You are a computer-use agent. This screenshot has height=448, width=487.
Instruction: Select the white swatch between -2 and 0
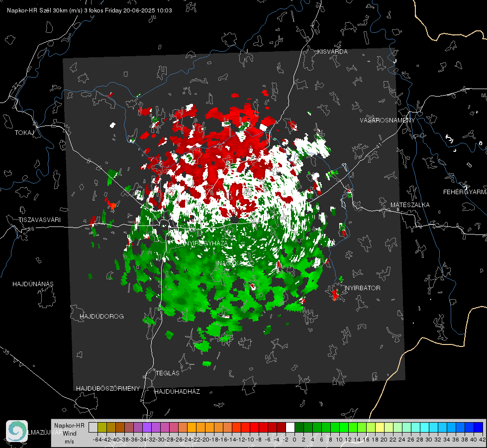[x=290, y=427]
